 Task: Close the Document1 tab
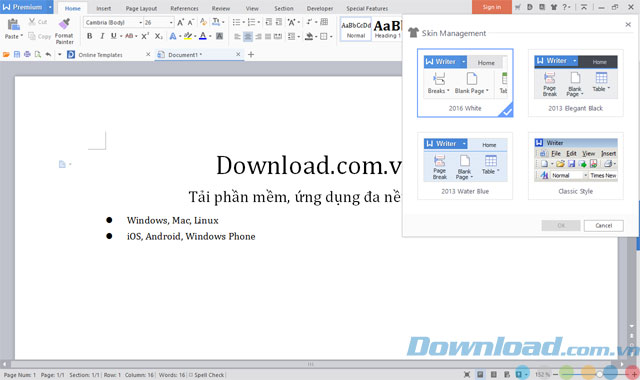(x=238, y=54)
